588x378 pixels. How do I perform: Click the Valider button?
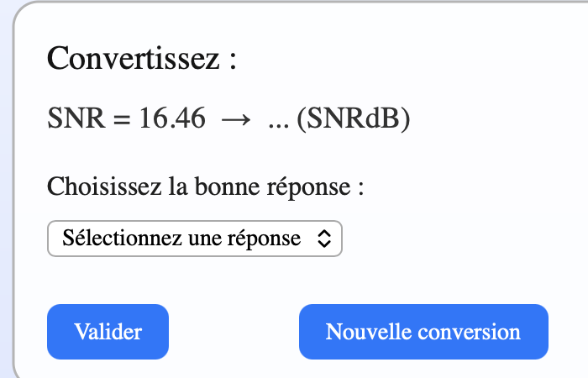pos(108,332)
